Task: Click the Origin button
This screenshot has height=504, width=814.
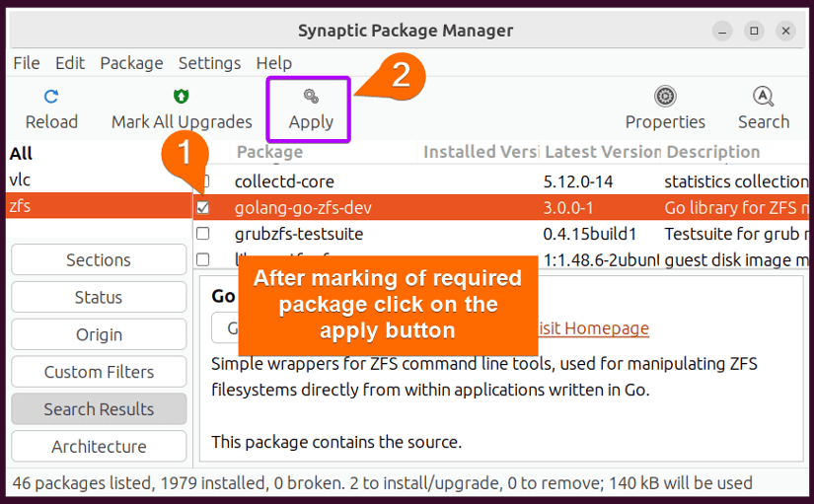Action: pyautogui.click(x=99, y=334)
